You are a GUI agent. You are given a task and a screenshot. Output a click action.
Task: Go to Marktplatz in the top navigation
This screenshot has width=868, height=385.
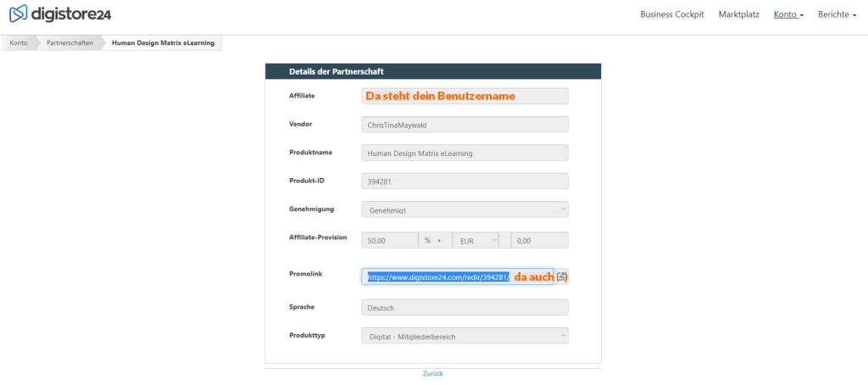pos(738,14)
